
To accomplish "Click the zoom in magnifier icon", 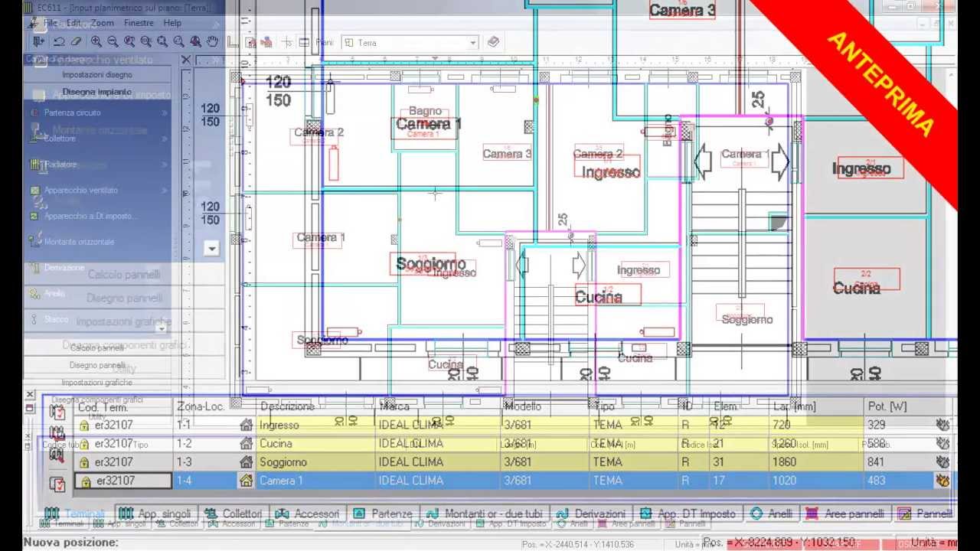I will 96,42.
